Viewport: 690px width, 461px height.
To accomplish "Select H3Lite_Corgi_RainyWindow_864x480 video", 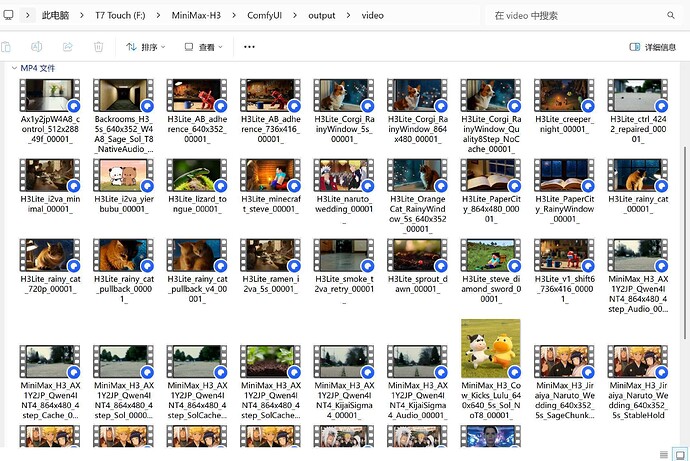I will (418, 110).
